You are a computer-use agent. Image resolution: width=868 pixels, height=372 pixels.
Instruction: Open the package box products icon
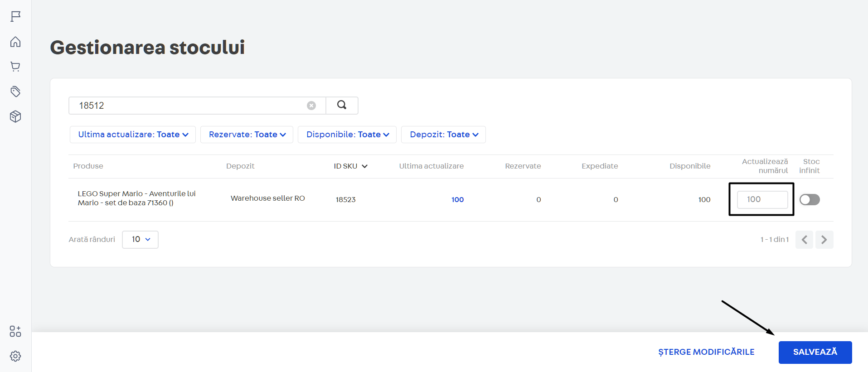point(15,116)
